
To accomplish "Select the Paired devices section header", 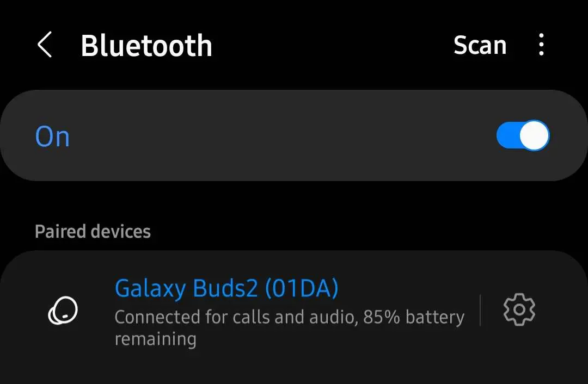I will point(93,231).
